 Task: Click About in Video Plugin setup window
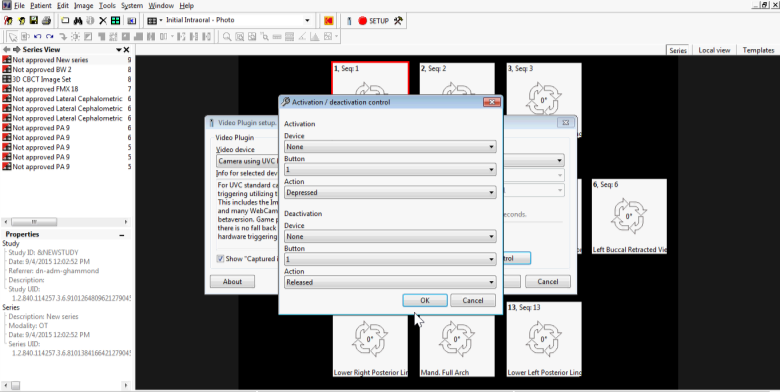232,282
